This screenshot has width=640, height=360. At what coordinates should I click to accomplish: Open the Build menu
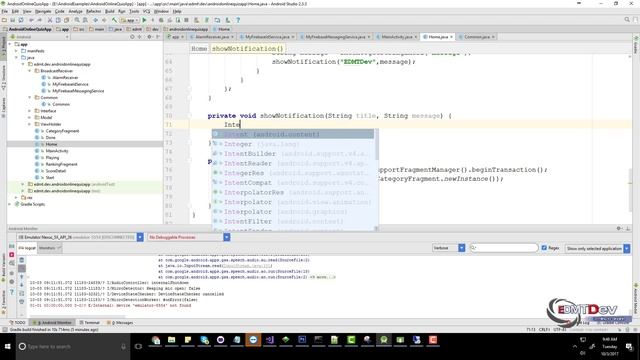(x=110, y=11)
